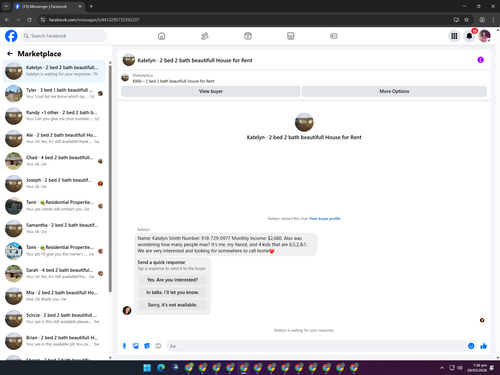
Task: Click the More Options button
Action: click(394, 91)
